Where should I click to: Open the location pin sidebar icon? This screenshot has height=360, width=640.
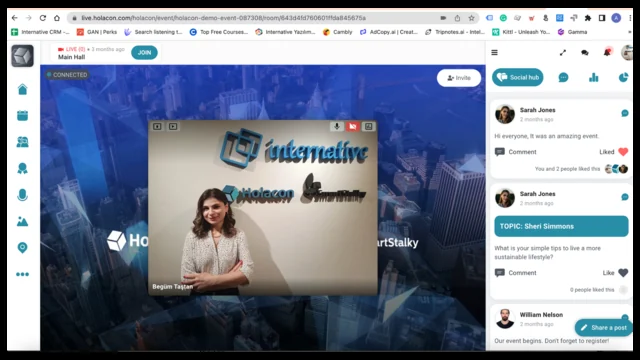click(x=22, y=248)
